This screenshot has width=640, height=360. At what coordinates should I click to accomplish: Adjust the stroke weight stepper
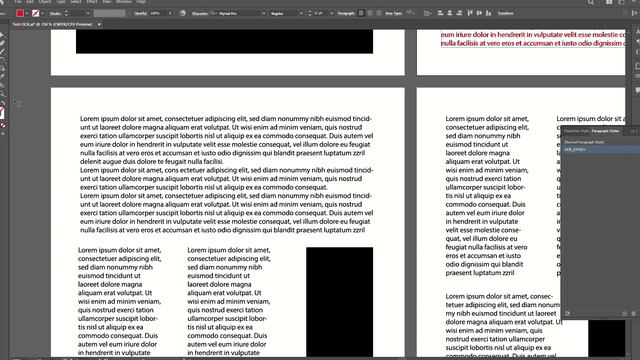[66, 13]
